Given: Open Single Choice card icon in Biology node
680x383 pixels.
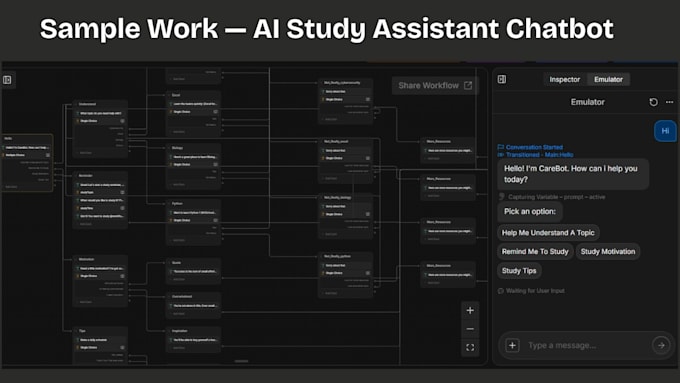Looking at the screenshot, I should pos(216,164).
